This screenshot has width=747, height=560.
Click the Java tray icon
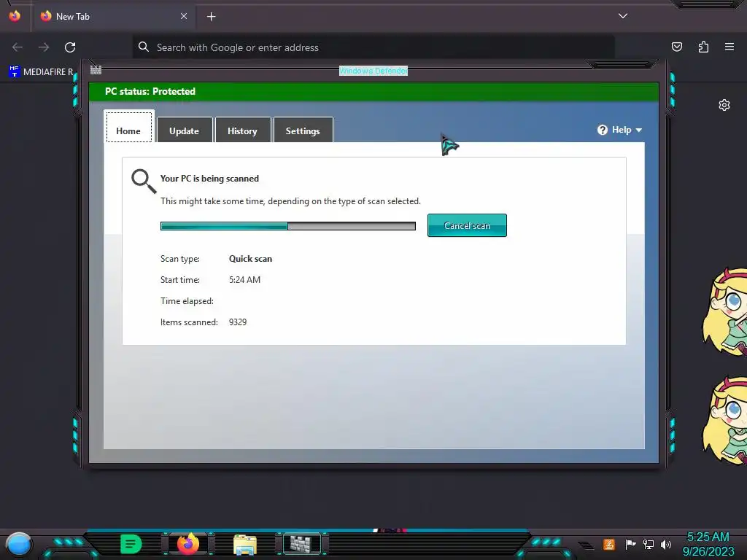tap(609, 544)
